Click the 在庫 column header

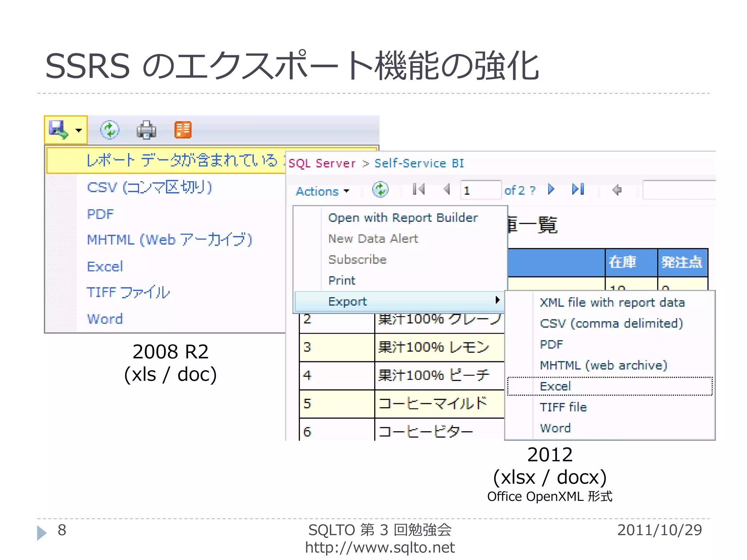point(631,262)
